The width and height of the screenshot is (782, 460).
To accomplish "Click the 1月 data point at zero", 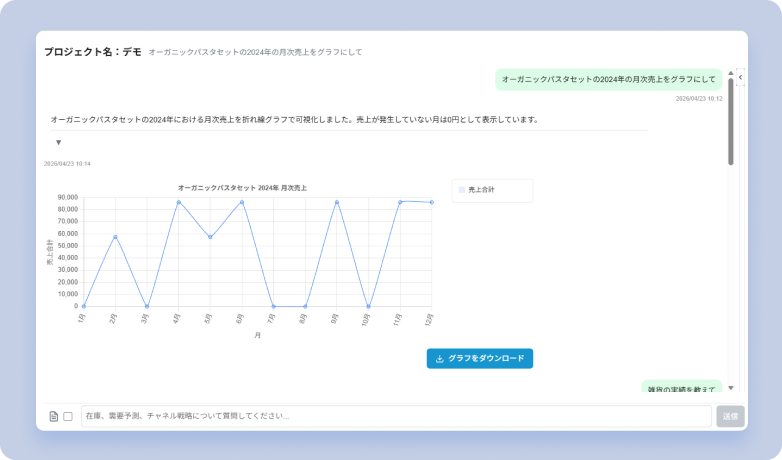I will click(x=84, y=306).
